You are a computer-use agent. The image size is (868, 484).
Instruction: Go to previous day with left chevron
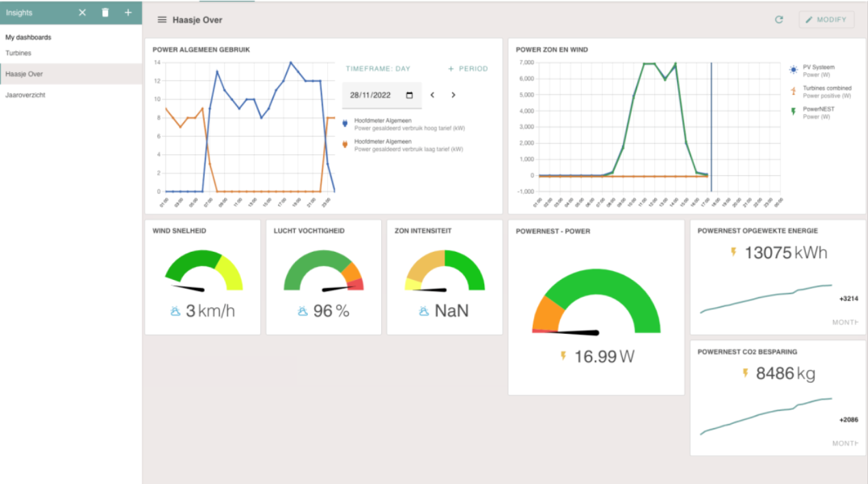pos(432,96)
